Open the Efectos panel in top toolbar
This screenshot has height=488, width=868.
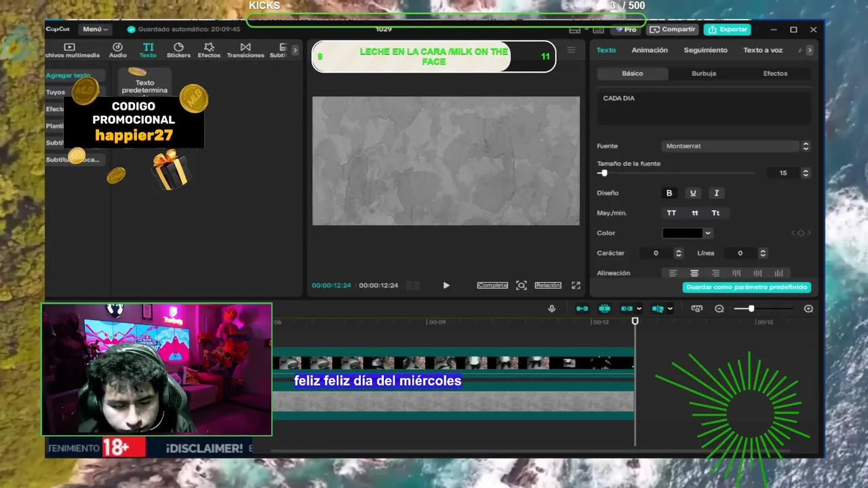coord(209,50)
